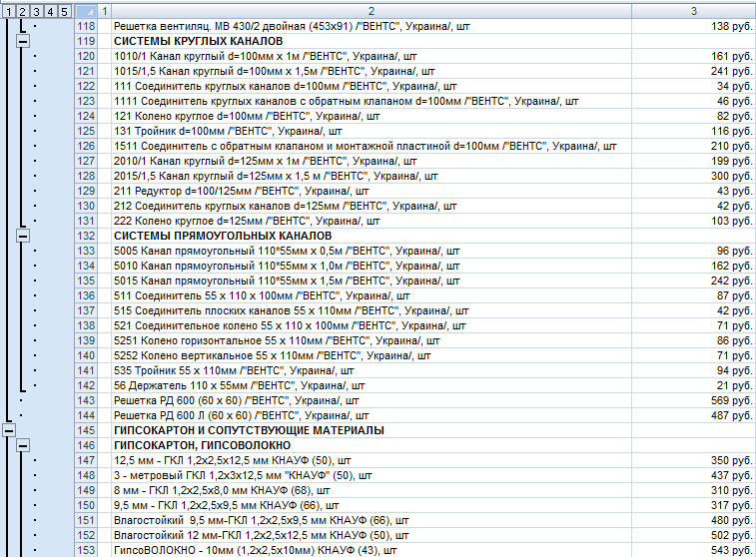Select row header 125

(x=86, y=131)
